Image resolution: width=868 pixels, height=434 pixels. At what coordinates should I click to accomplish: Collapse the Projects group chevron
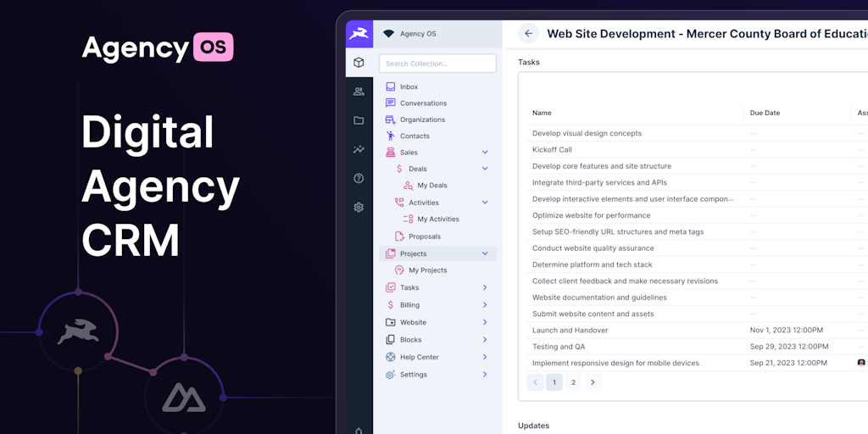485,253
